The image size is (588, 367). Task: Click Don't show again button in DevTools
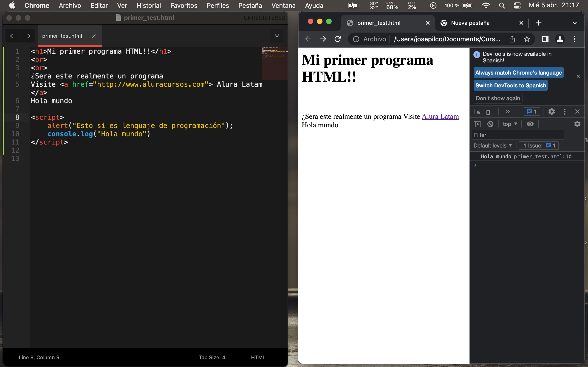(x=498, y=98)
